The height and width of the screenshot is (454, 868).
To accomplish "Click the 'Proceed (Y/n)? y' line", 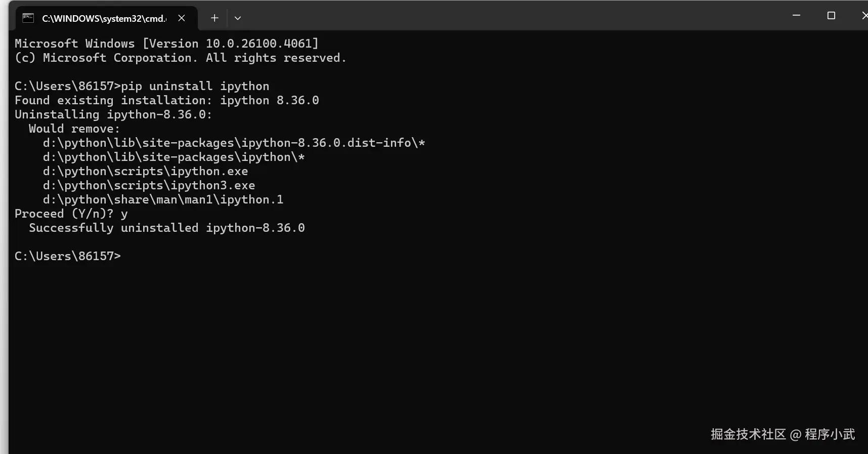I will (71, 214).
